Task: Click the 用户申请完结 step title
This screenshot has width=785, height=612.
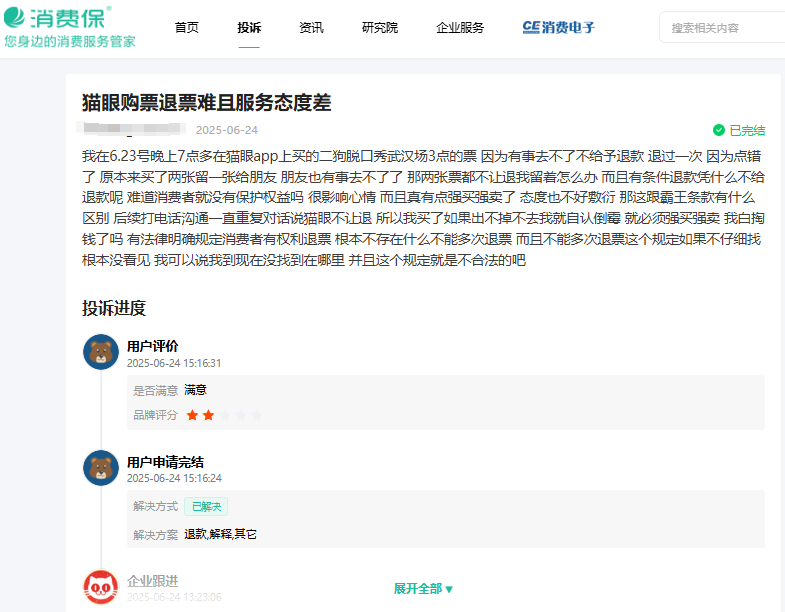Action: click(165, 462)
